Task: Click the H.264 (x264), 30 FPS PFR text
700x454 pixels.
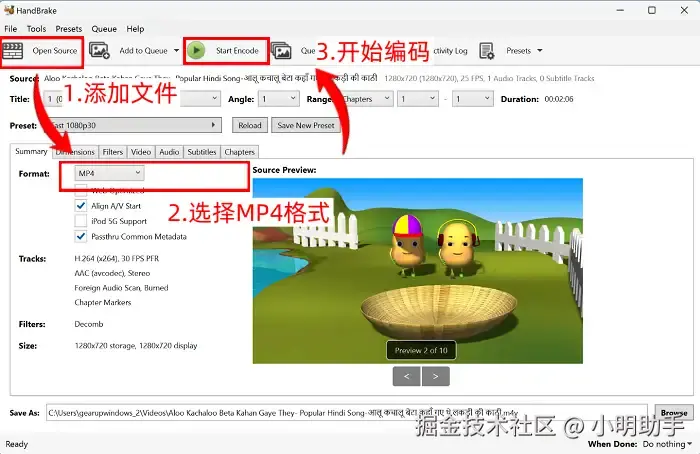Action: point(117,258)
